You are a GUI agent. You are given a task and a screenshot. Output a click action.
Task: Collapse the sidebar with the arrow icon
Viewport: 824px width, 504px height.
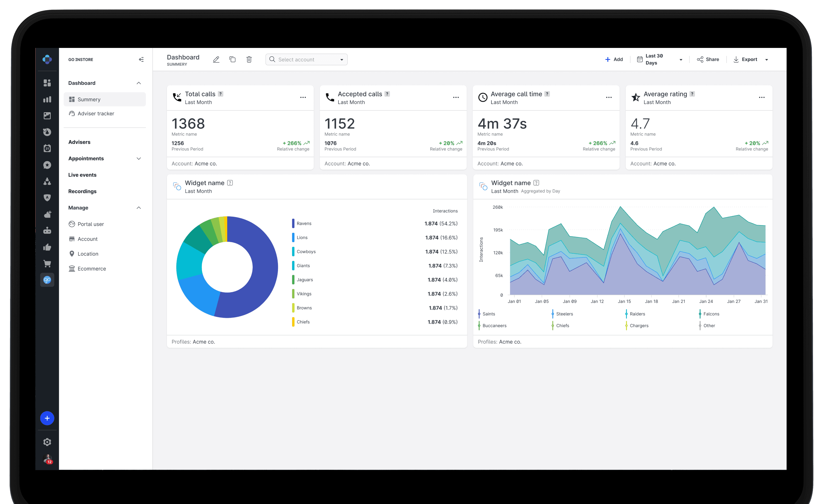141,60
